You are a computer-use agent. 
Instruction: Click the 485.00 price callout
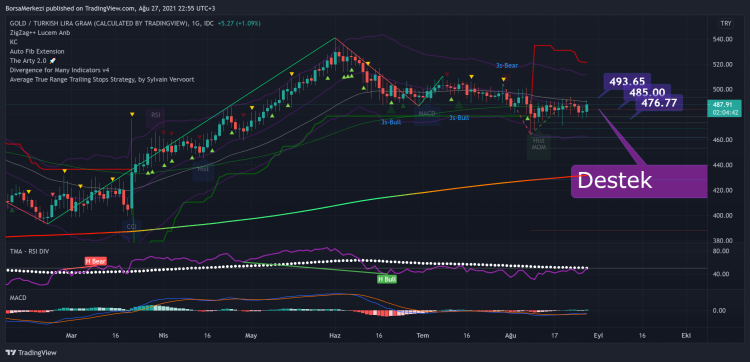tap(647, 92)
